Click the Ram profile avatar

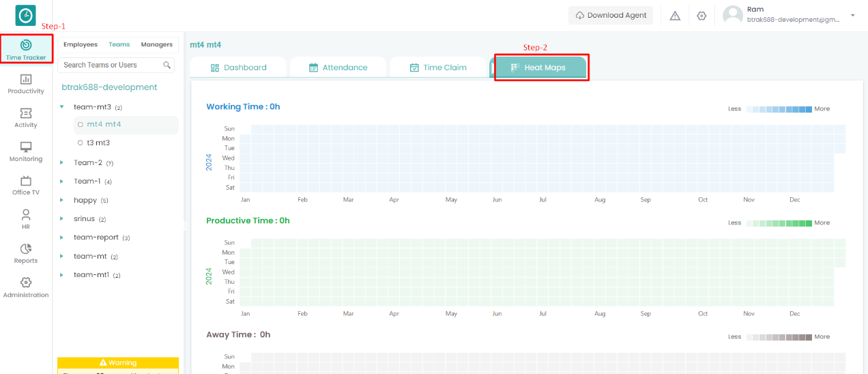coord(733,15)
